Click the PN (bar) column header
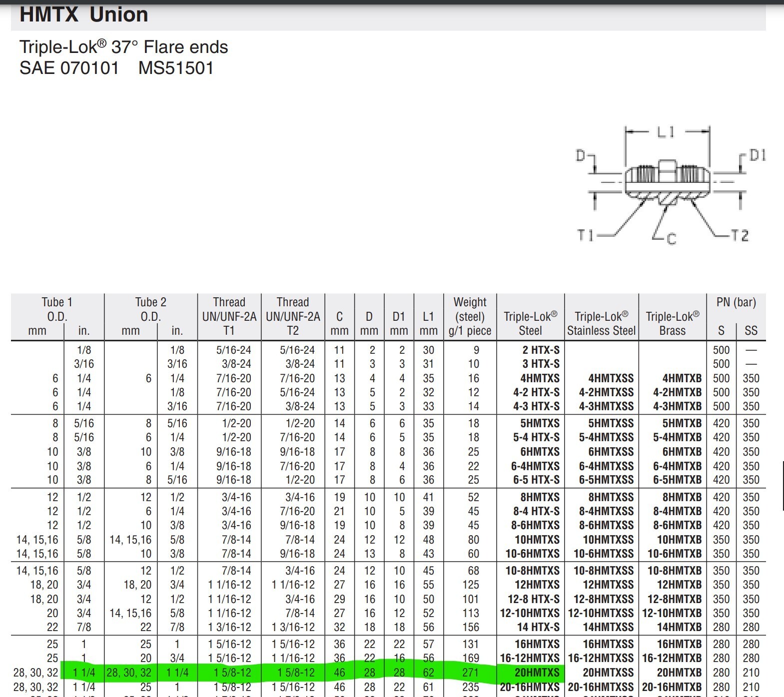The width and height of the screenshot is (784, 697). coord(736,302)
